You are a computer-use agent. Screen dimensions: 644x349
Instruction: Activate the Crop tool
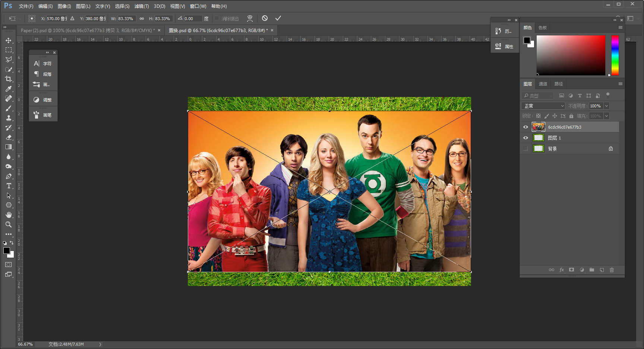point(9,79)
